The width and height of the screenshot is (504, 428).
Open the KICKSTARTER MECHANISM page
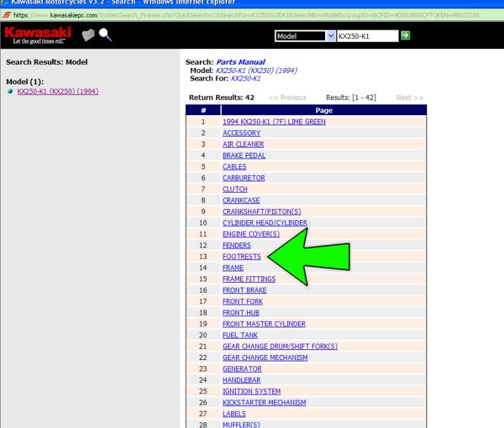(x=264, y=403)
